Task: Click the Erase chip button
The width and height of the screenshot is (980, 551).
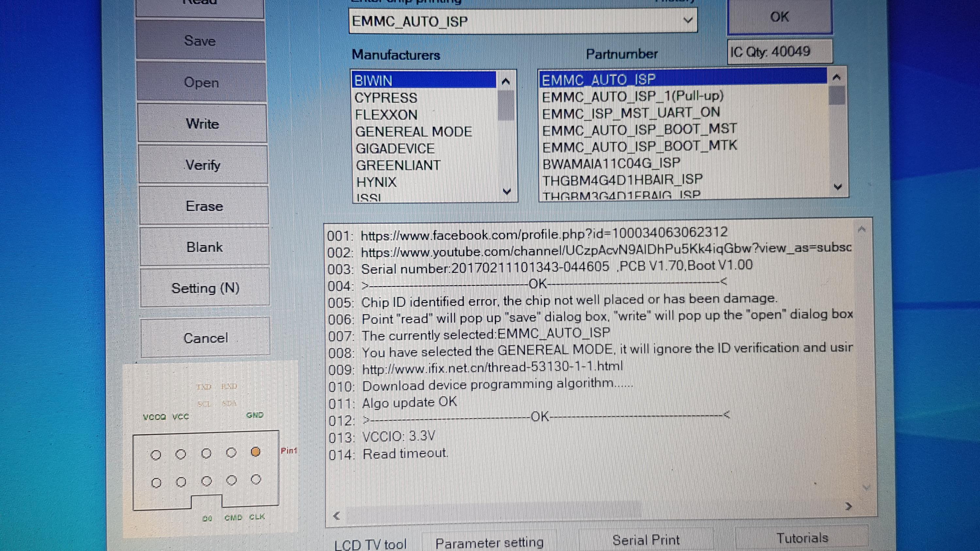Action: tap(204, 206)
